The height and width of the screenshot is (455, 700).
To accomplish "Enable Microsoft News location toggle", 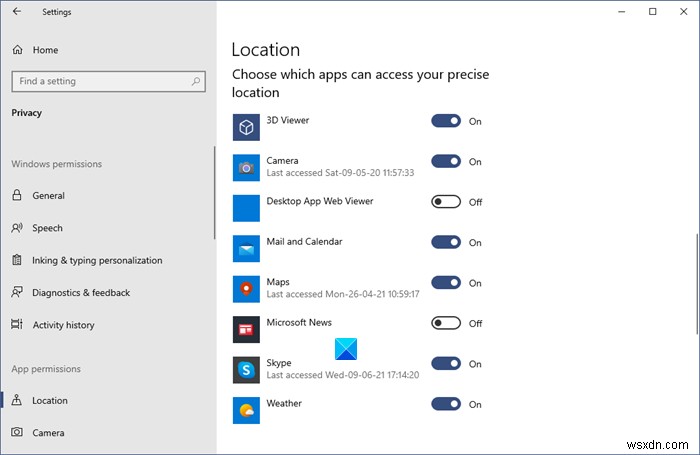I will [x=446, y=323].
